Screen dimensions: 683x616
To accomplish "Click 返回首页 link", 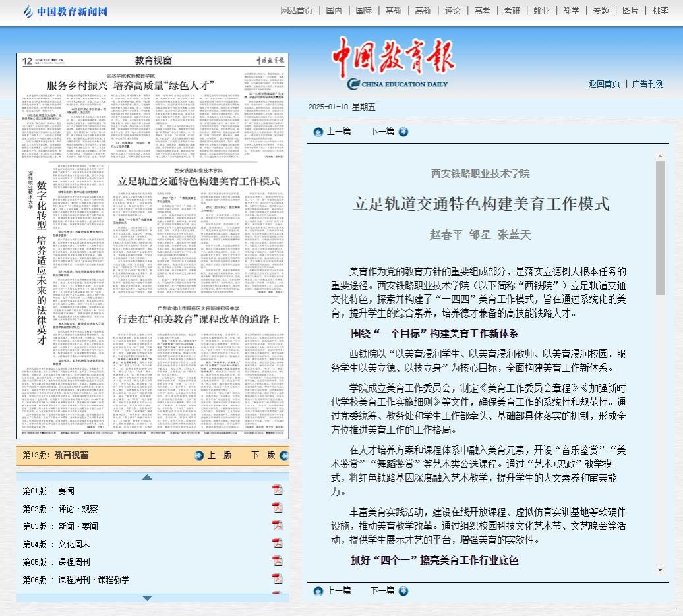I will click(604, 84).
